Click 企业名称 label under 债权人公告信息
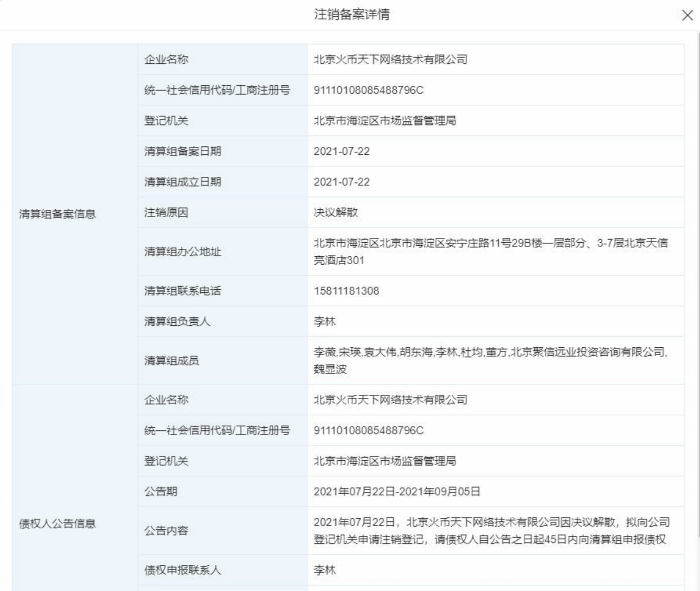This screenshot has width=700, height=591. point(166,400)
